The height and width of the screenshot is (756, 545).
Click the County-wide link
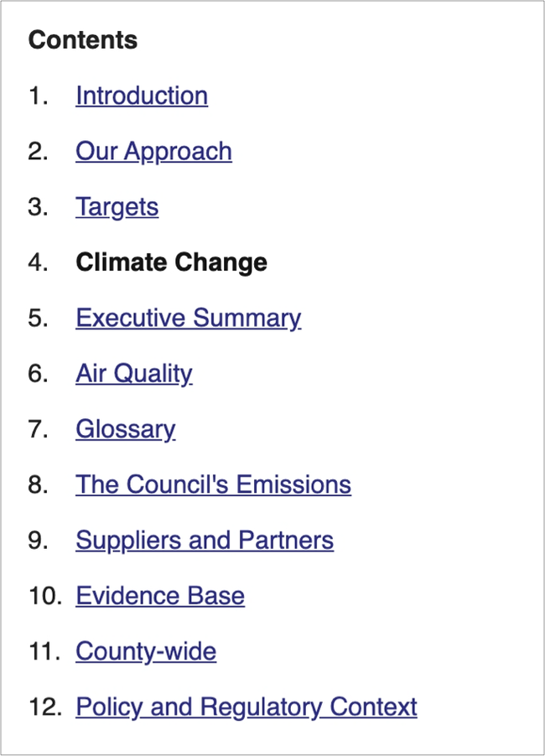146,652
